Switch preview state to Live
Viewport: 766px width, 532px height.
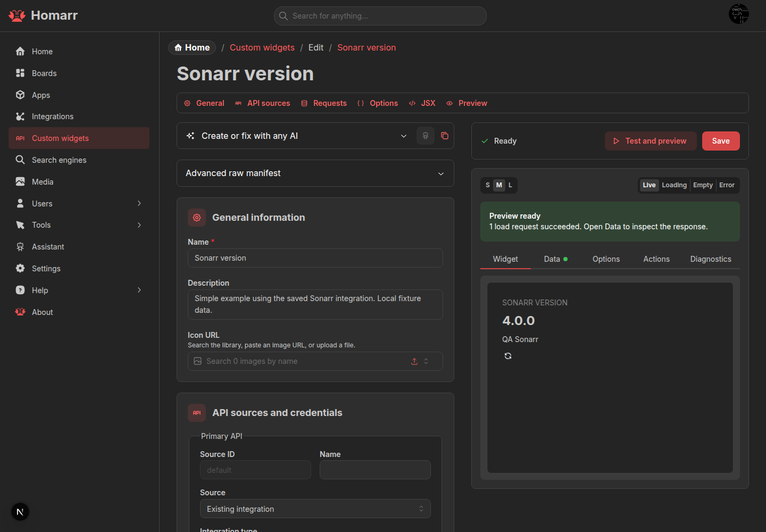[649, 185]
